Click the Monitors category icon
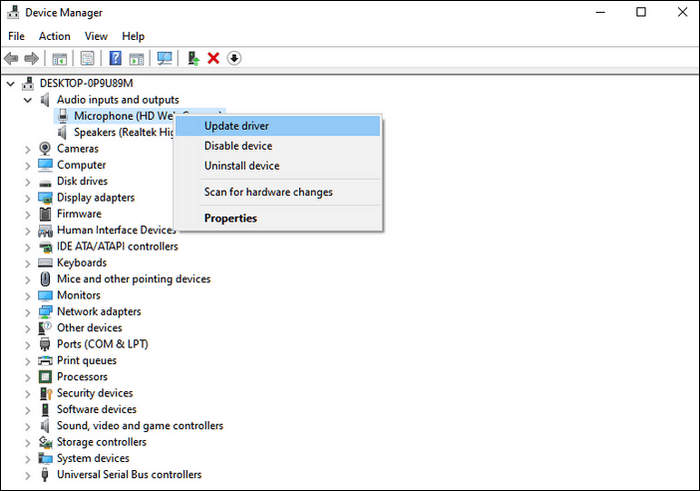Screen dimensions: 700x491 click(45, 295)
